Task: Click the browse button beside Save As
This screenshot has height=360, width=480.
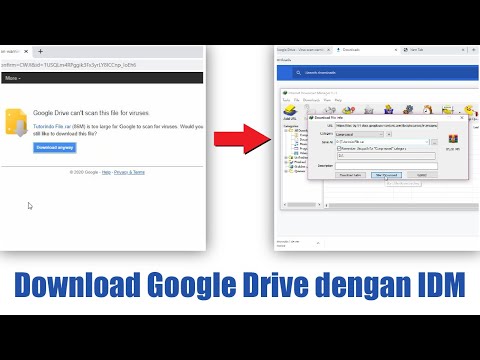Action: point(434,142)
